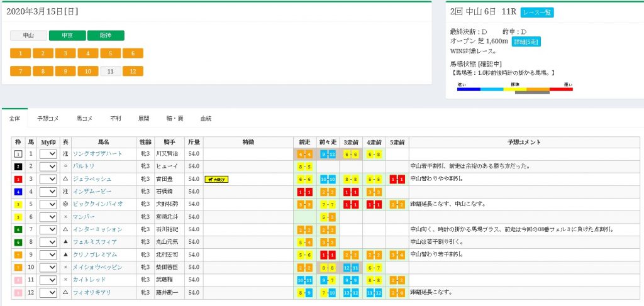This screenshot has width=644, height=306.
Task: Select the currently active race 11 button
Action: (111, 72)
